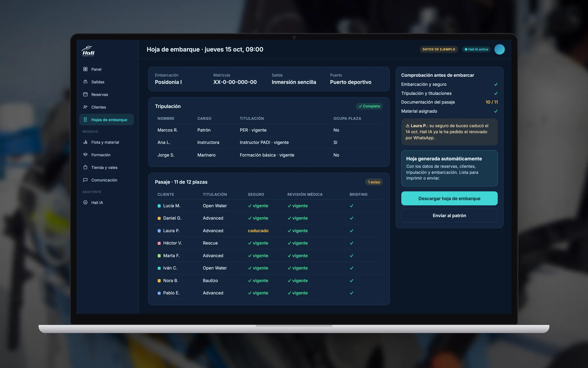Viewport: 588px width, 368px height.
Task: Click Laura P.'s caducado insurance status
Action: pos(258,231)
